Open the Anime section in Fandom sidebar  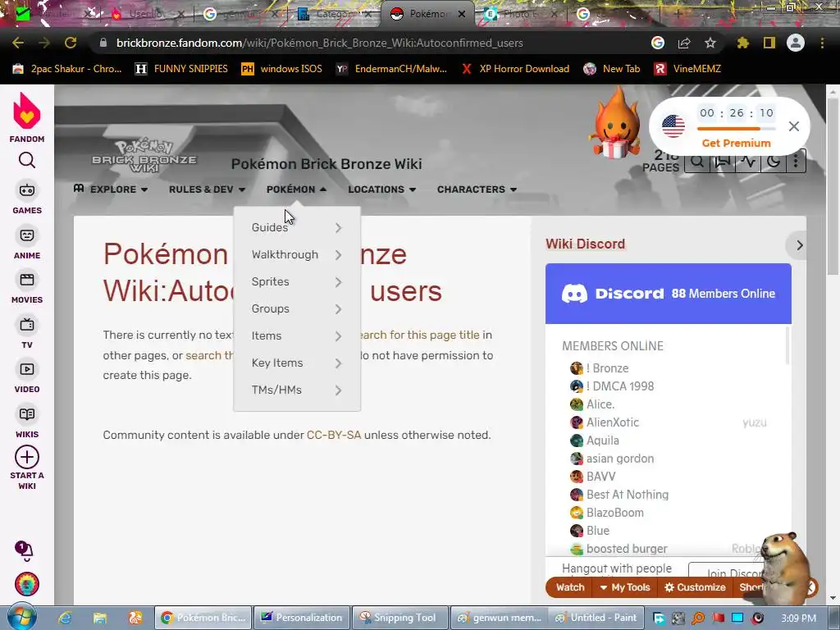27,243
